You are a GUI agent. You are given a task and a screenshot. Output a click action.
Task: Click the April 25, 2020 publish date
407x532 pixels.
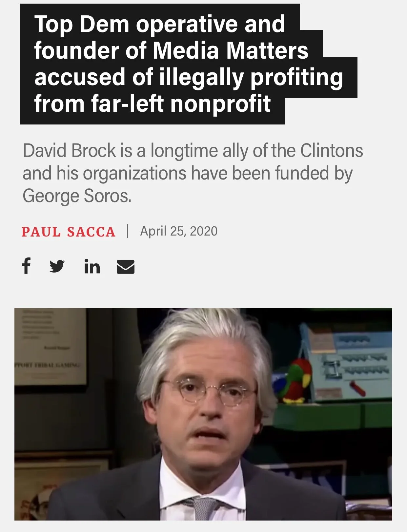[x=179, y=231]
